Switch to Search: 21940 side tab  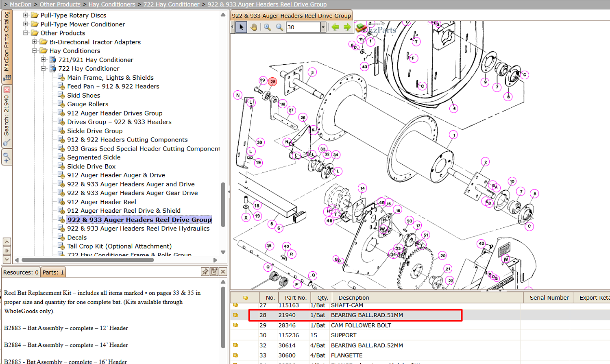click(x=7, y=116)
